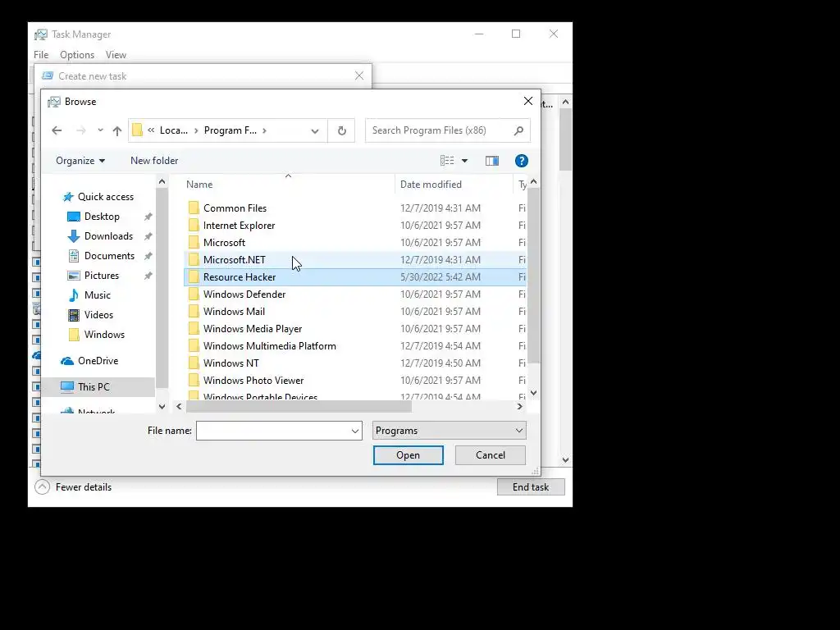840x630 pixels.
Task: Click the Windows Defender folder icon
Action: click(x=194, y=294)
